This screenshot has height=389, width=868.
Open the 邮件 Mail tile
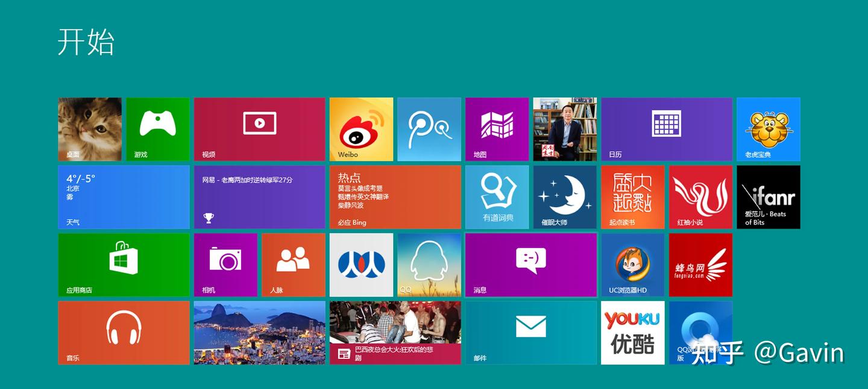[530, 332]
